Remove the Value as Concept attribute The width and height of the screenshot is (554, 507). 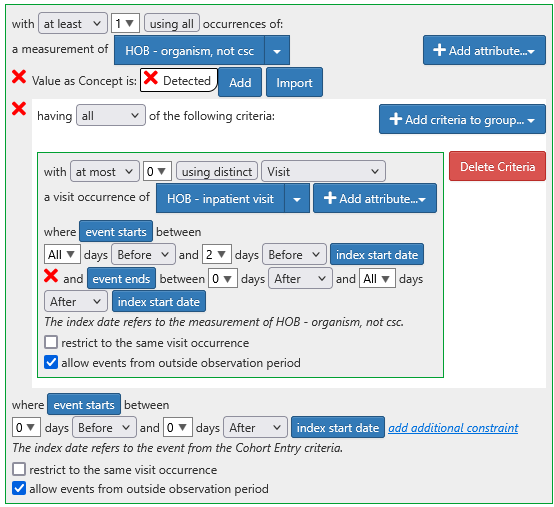[19, 77]
